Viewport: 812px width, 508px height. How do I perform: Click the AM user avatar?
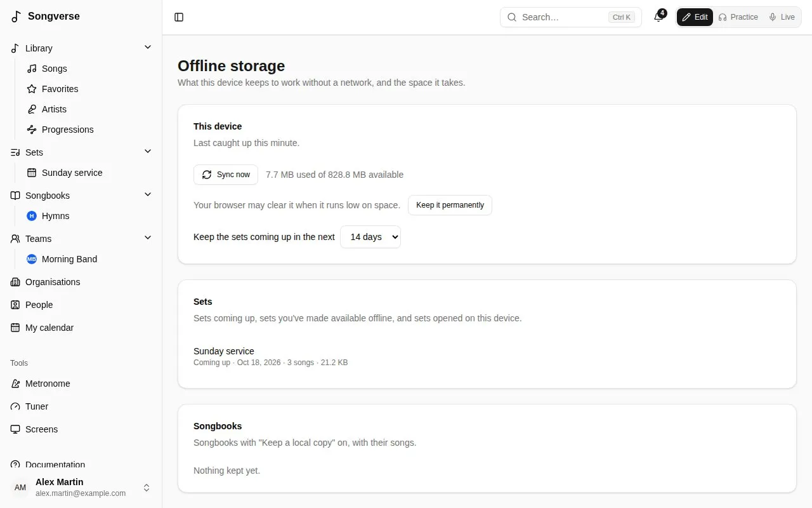[x=20, y=488]
